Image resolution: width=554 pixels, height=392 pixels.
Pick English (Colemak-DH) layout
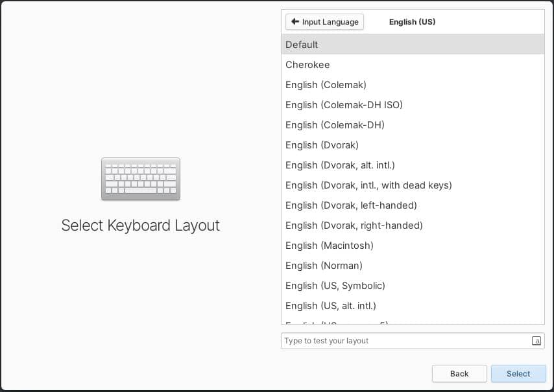tap(413, 125)
